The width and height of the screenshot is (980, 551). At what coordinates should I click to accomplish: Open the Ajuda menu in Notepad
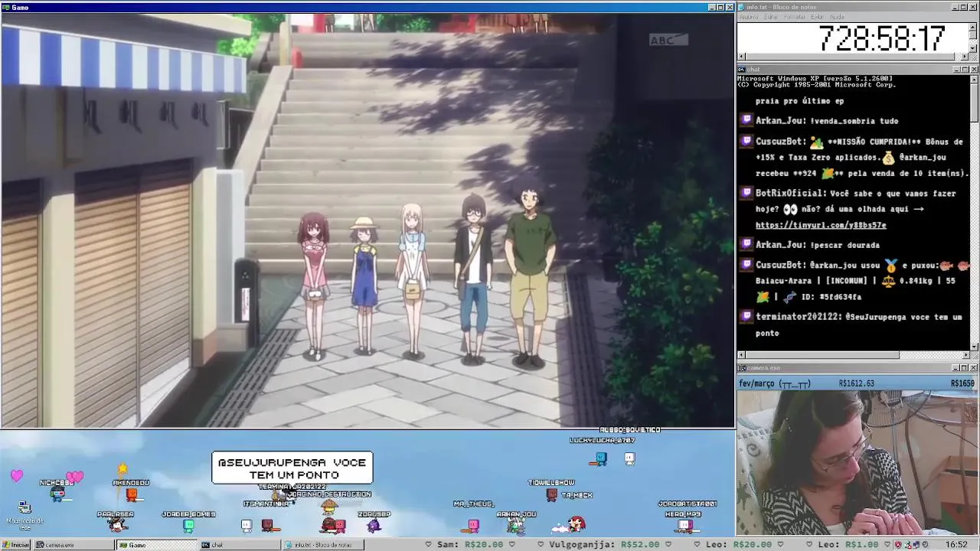tap(837, 17)
